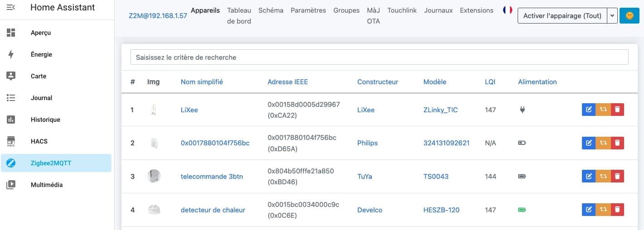Click the yellow face icon button
Viewport: 644px width, 230px height.
click(x=630, y=16)
